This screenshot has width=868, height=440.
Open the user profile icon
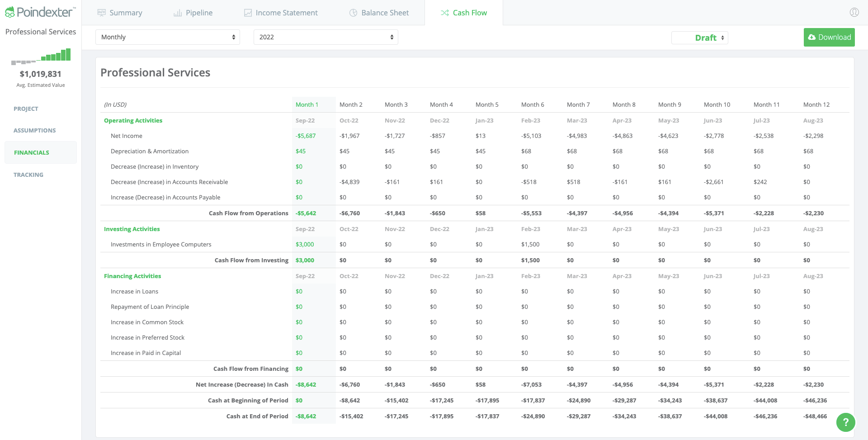[854, 12]
